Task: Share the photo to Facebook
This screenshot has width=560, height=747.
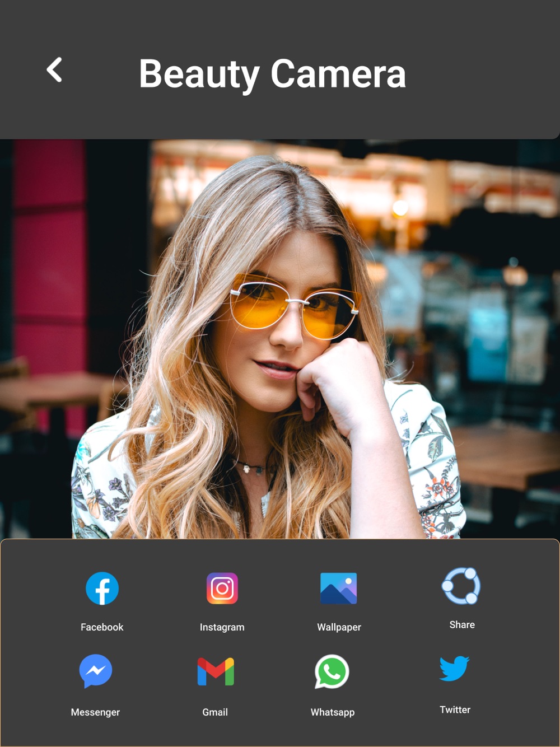Action: [102, 589]
